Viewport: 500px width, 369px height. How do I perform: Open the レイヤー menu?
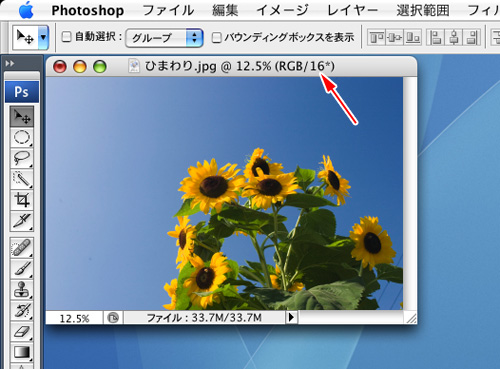(x=352, y=11)
